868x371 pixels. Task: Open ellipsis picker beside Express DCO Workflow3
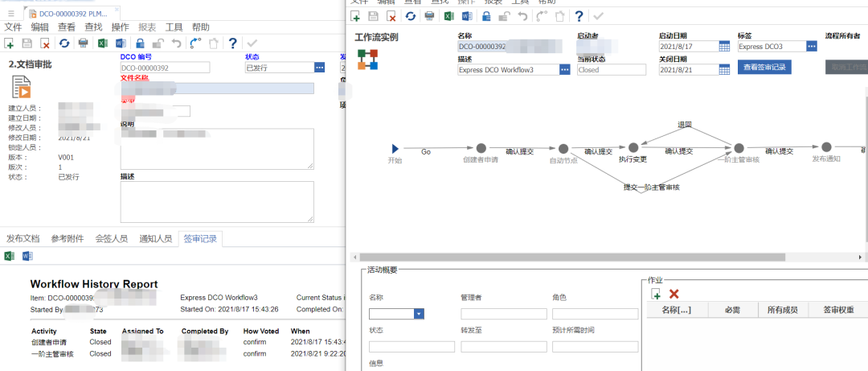click(x=565, y=69)
